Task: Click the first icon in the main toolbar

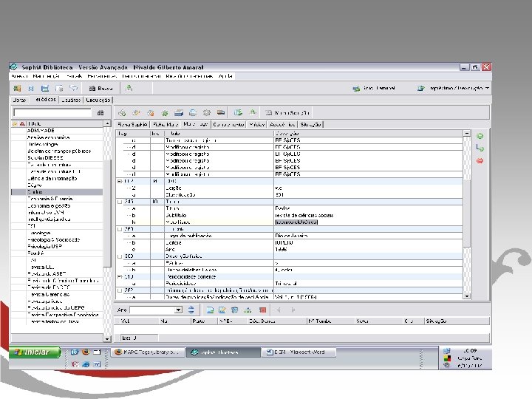Action: [17, 89]
